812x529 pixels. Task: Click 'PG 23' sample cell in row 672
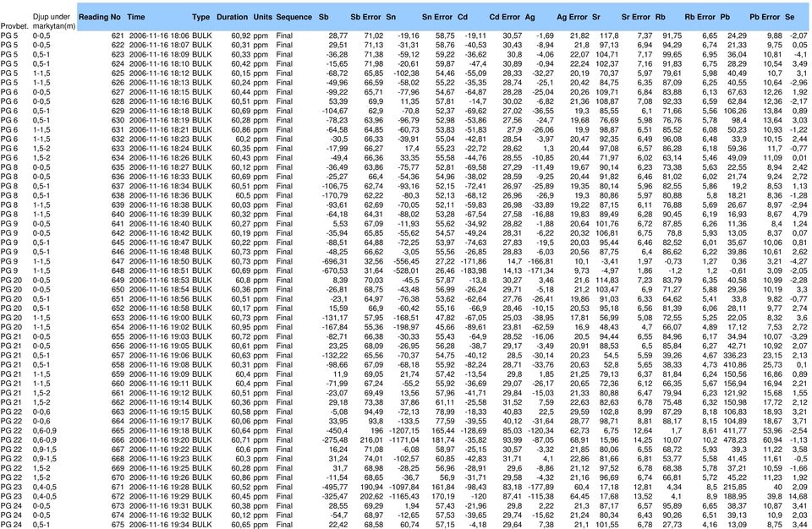point(11,496)
